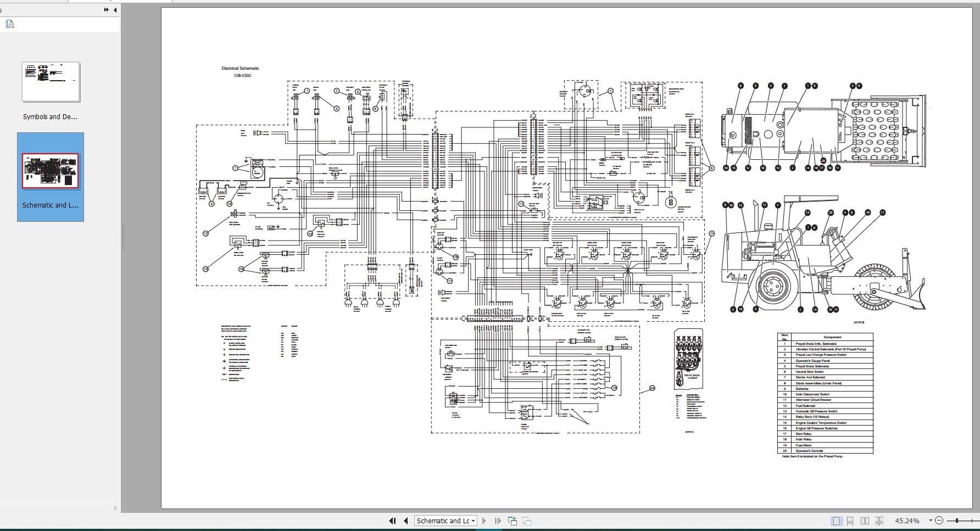Click the reduce page thumbnails icon
Viewport: 980px width, 531px height.
[x=9, y=24]
